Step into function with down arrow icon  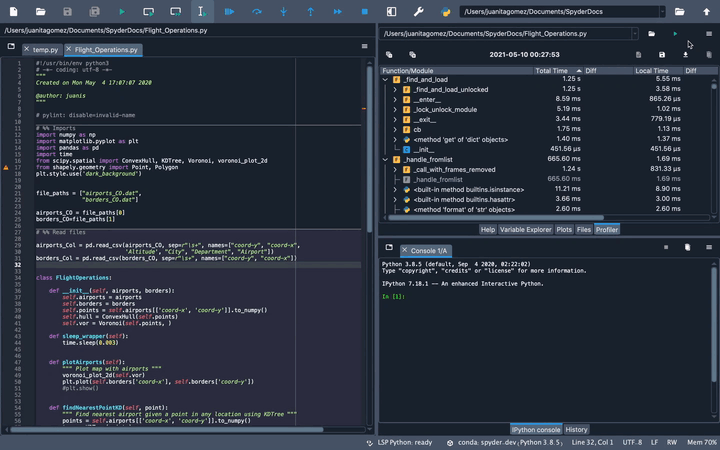point(283,11)
